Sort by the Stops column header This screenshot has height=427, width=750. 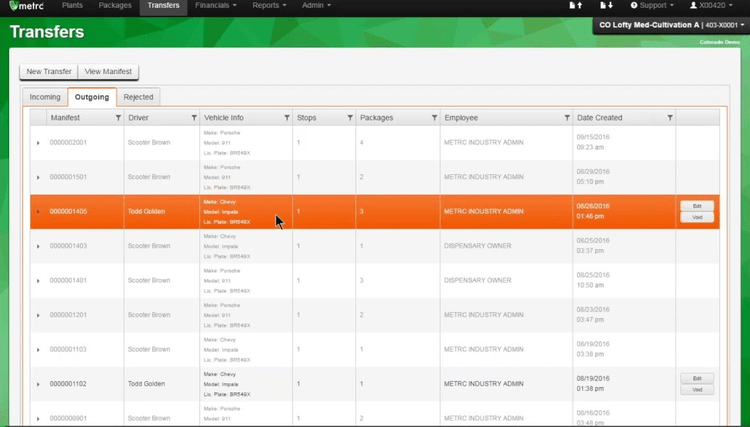[x=306, y=118]
